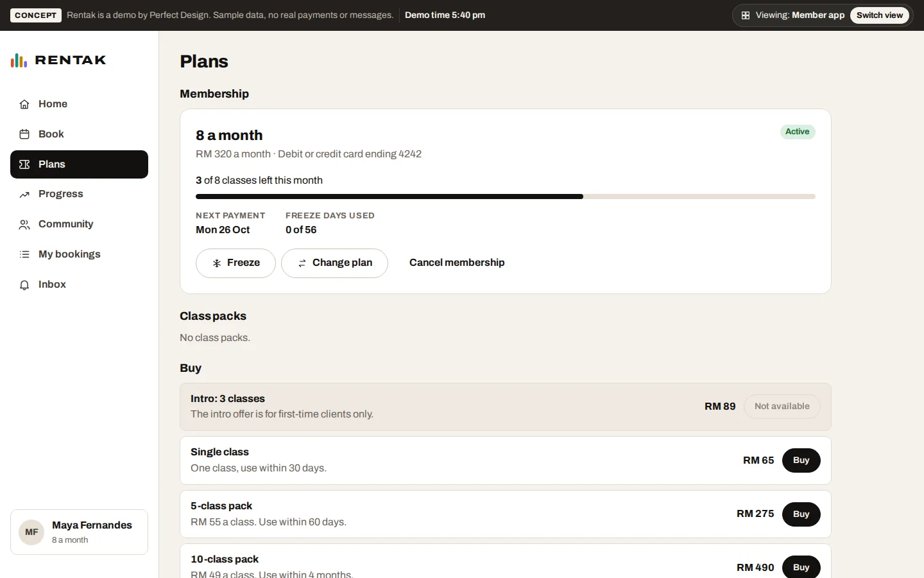This screenshot has height=578, width=924.
Task: Buy the 5-class pack
Action: click(x=801, y=514)
